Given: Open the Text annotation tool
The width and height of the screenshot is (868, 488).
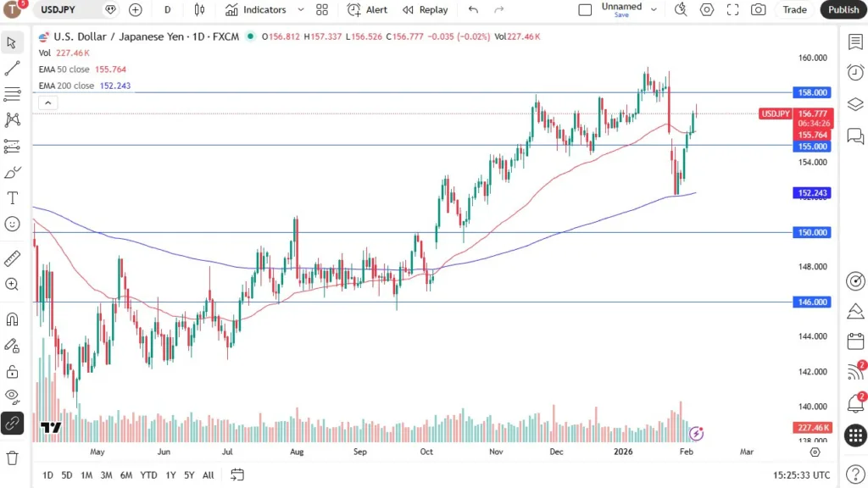Looking at the screenshot, I should coord(12,197).
